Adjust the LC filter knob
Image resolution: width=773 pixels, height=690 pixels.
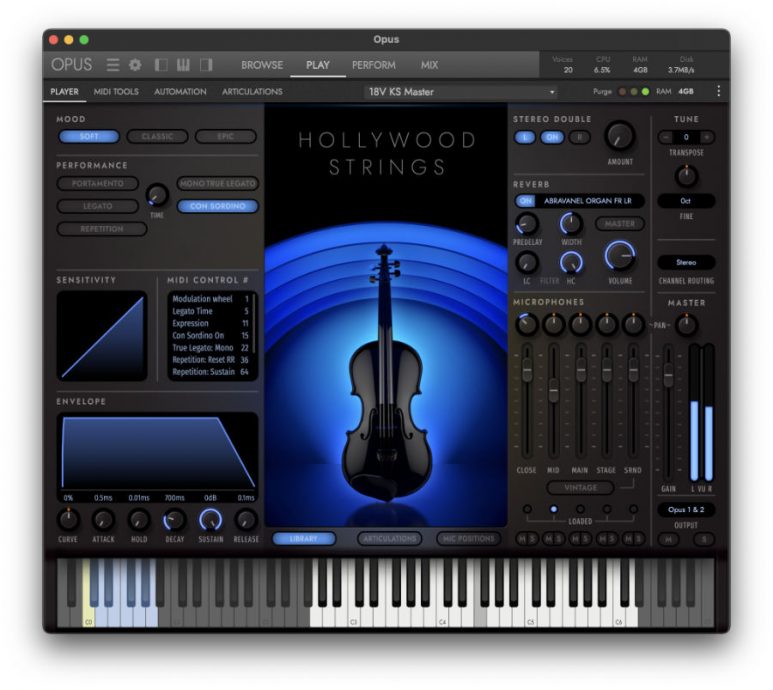[x=527, y=262]
